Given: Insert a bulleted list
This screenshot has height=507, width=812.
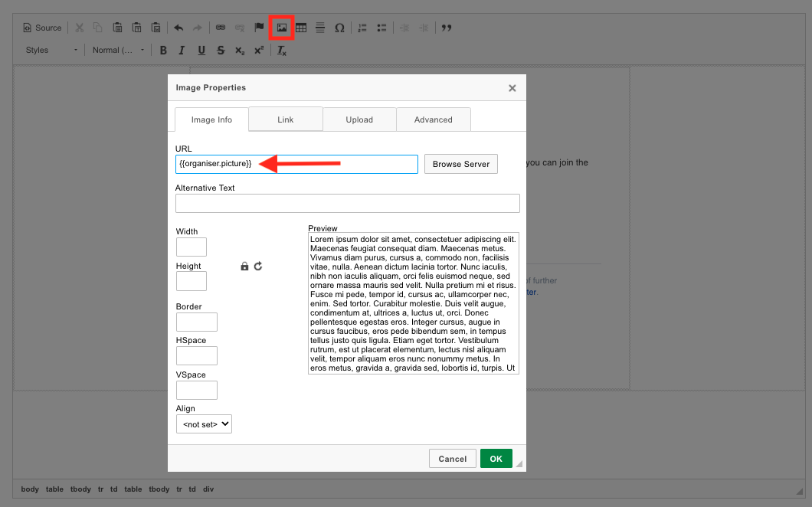Looking at the screenshot, I should (x=381, y=28).
